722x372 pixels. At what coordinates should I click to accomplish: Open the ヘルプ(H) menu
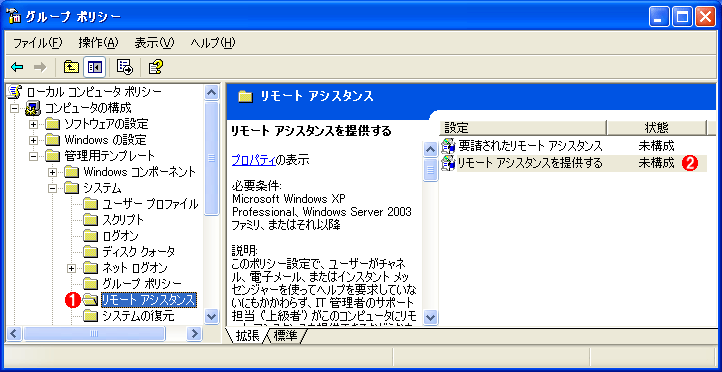click(212, 43)
